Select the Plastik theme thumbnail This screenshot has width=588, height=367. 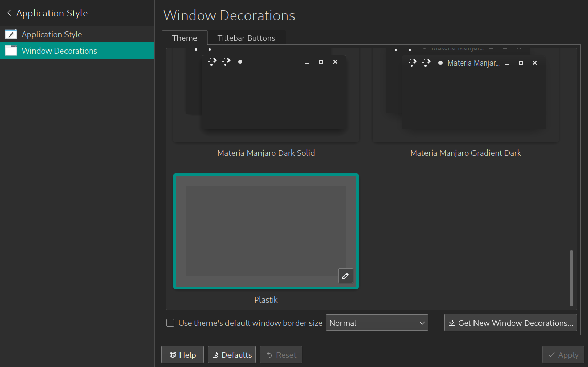(x=266, y=231)
